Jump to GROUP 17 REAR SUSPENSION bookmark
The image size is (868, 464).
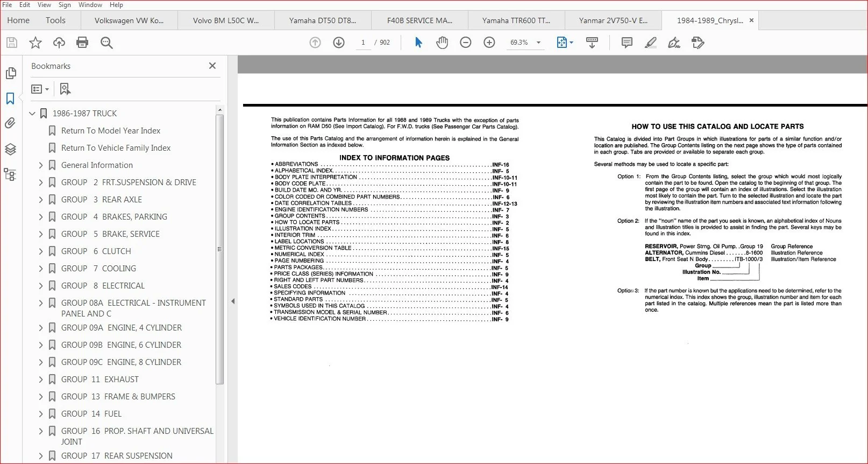[x=117, y=456]
